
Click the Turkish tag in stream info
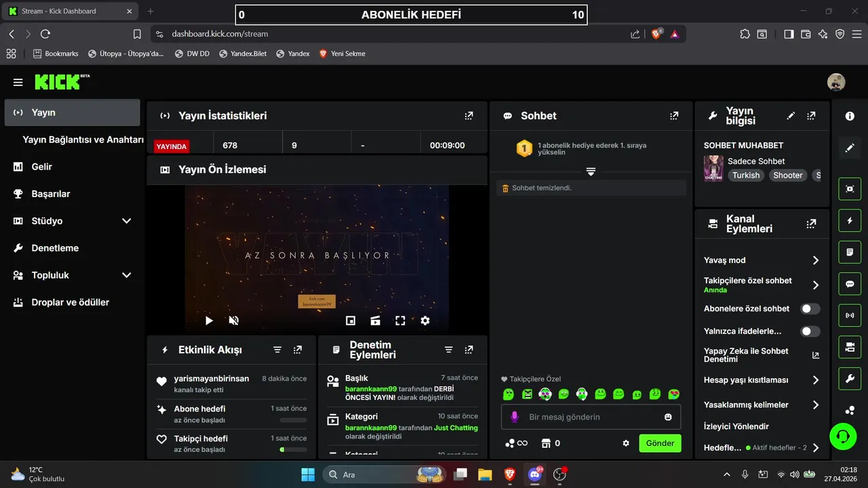tap(746, 175)
